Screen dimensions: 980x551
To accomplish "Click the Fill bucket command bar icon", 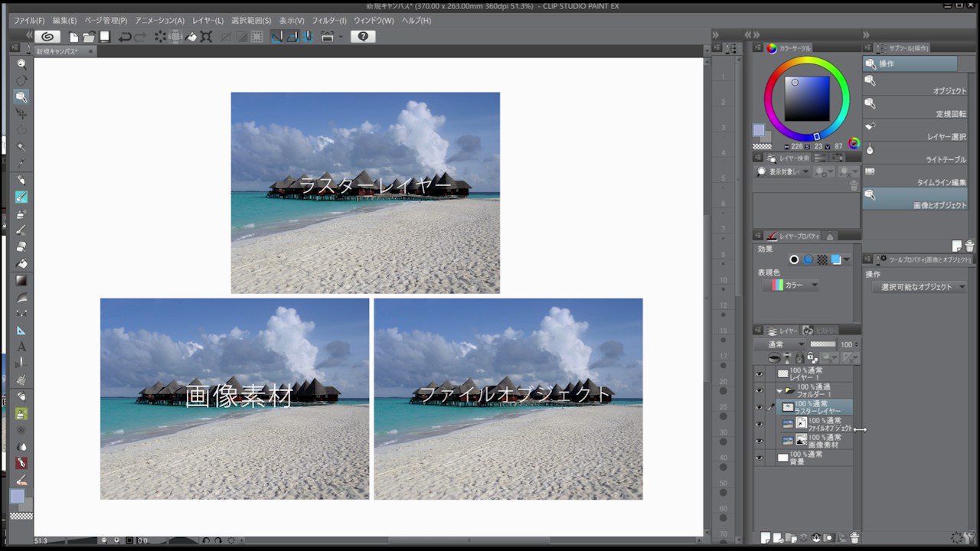I will 191,36.
